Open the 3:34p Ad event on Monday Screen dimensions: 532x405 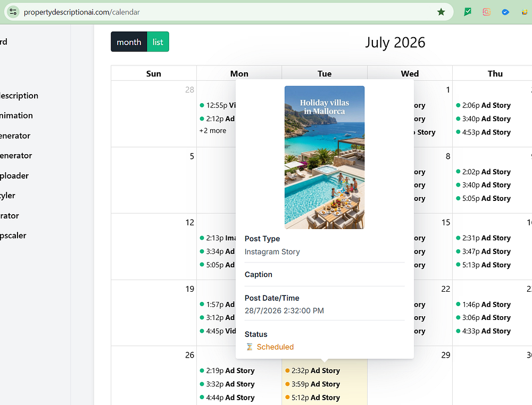217,251
